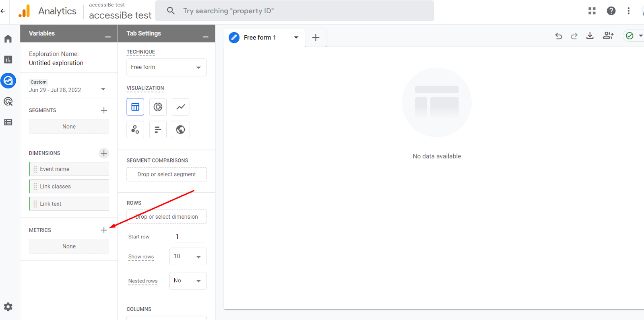Select the line chart visualization

pos(180,107)
